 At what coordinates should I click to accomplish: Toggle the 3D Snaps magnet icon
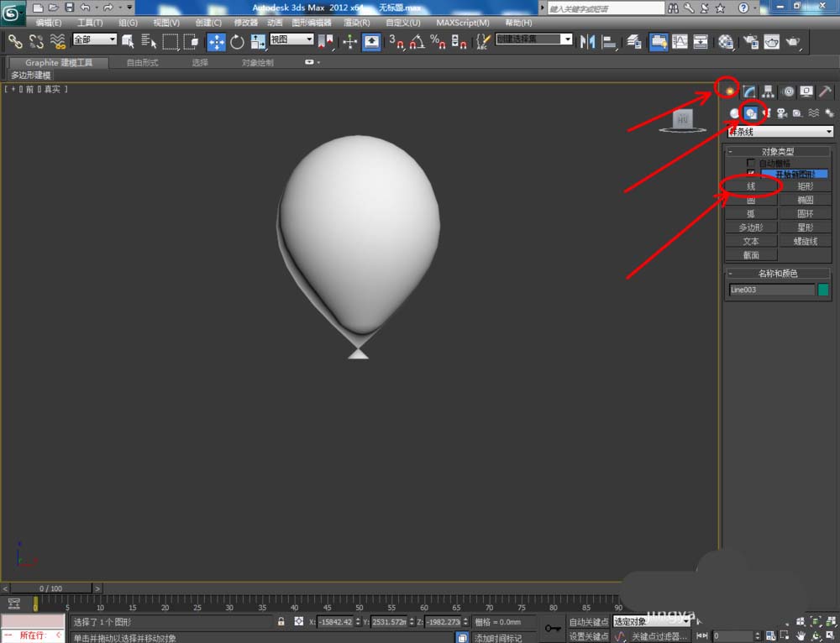396,41
